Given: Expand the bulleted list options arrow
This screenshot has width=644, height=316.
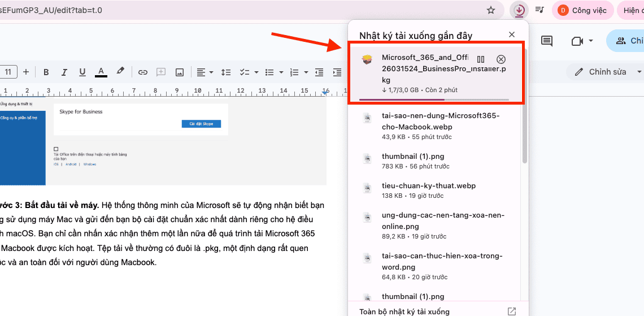Looking at the screenshot, I should pos(281,72).
